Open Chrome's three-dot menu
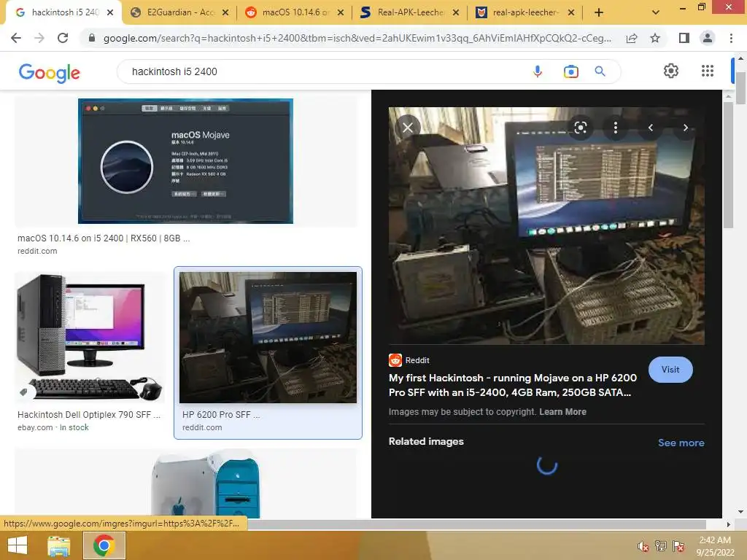The image size is (747, 560). click(x=731, y=38)
